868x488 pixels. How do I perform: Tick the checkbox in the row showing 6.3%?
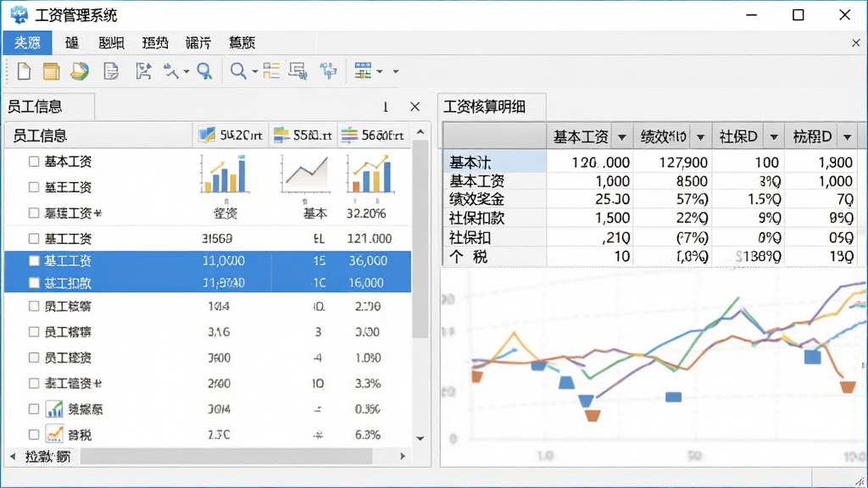(34, 435)
